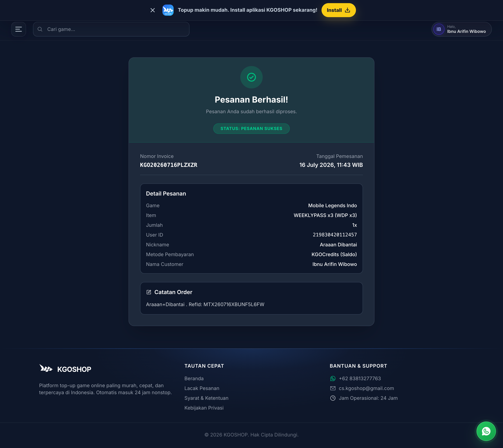Open Kebijakan Privasi link
503x448 pixels.
pyautogui.click(x=204, y=408)
